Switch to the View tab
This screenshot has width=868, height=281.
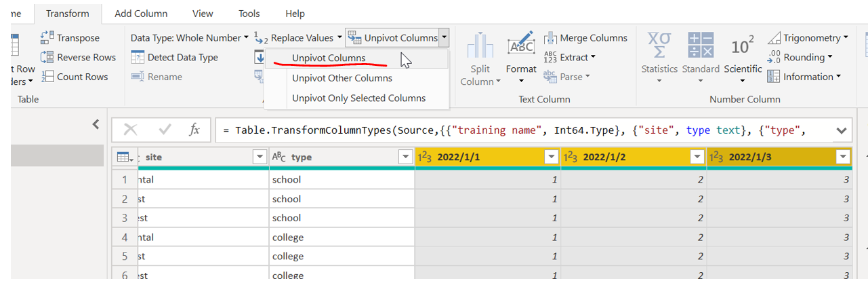pos(203,14)
